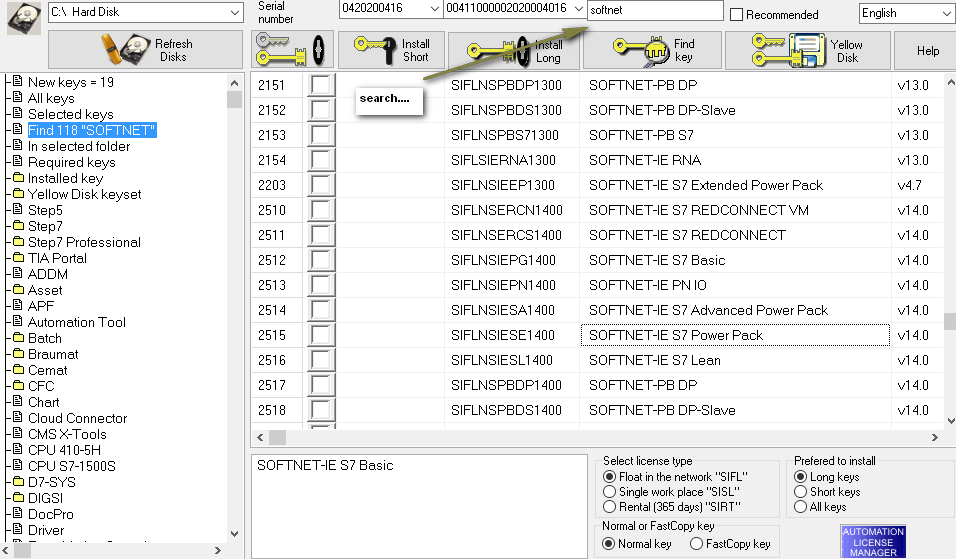Click the Chart document icon
Image resolution: width=956 pixels, height=559 pixels.
[18, 401]
